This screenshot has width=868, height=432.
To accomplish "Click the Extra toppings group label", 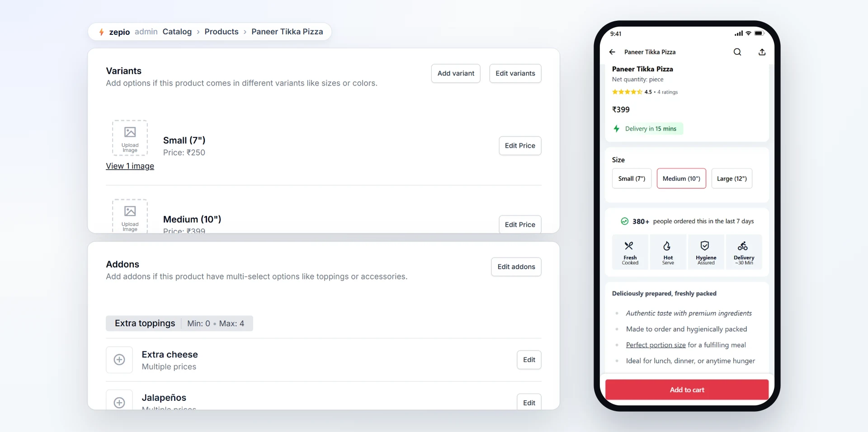I will pyautogui.click(x=145, y=323).
